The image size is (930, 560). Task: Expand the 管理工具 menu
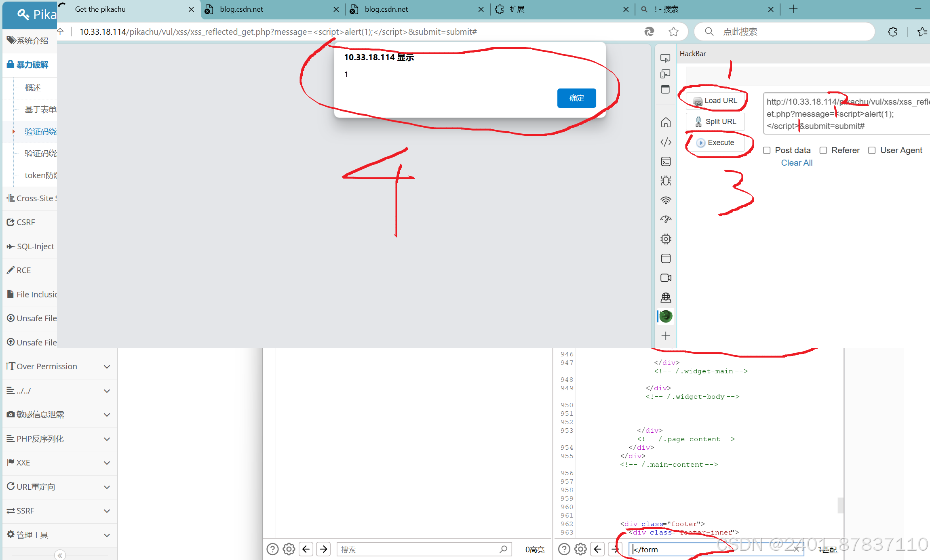tap(60, 535)
